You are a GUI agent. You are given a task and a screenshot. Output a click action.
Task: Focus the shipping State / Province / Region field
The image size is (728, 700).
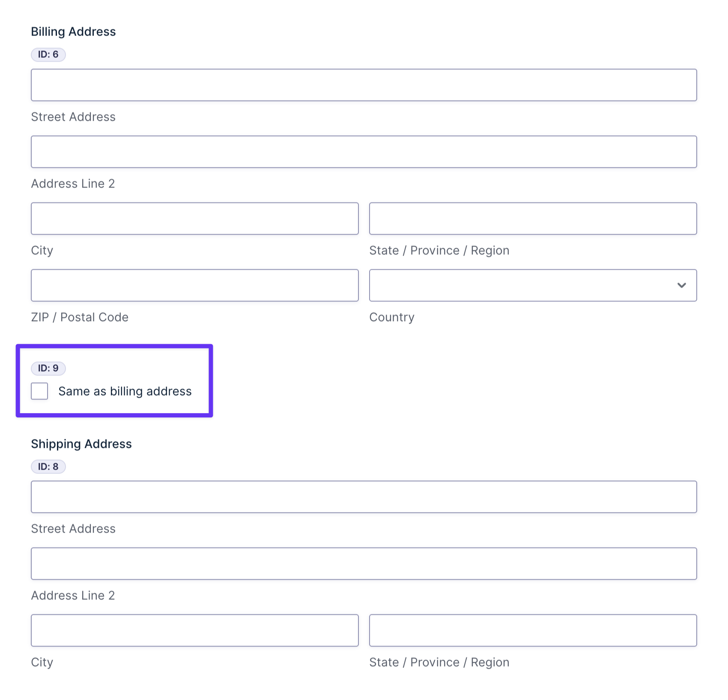click(533, 630)
